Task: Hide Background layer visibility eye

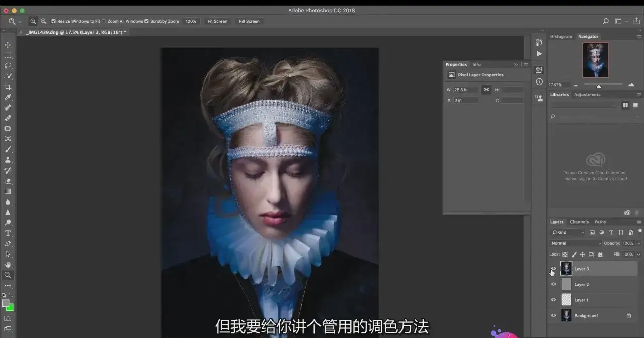Action: click(554, 315)
